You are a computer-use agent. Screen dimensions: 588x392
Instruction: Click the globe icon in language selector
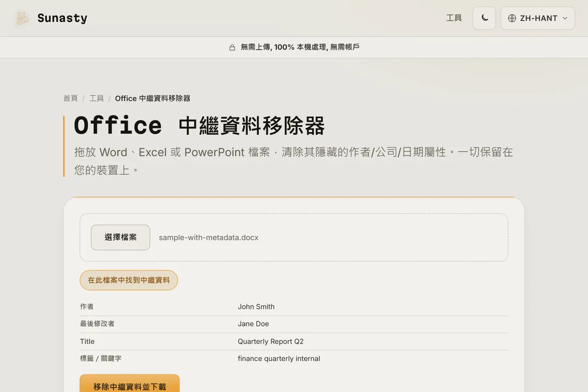click(512, 18)
